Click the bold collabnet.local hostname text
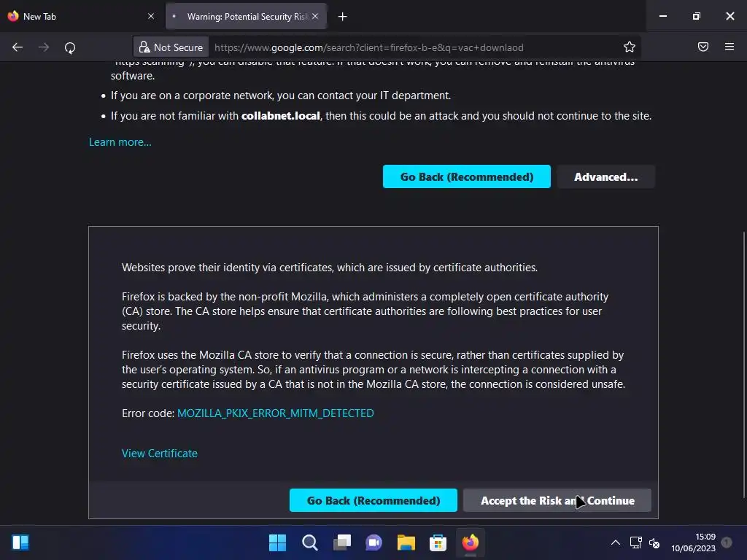The height and width of the screenshot is (560, 747). 281,116
